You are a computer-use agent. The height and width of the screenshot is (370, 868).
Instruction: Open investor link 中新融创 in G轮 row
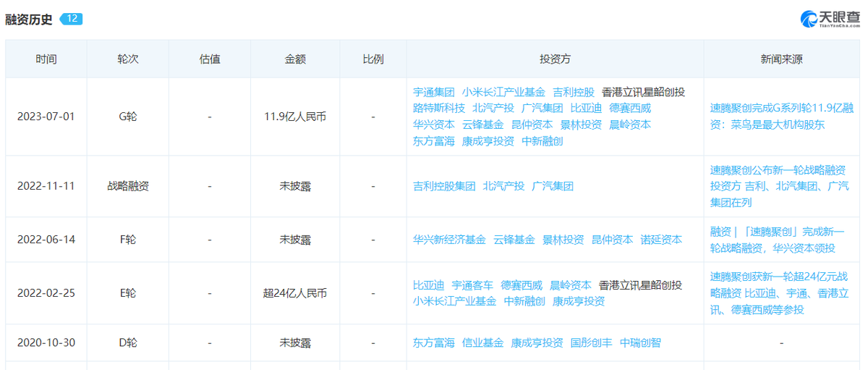point(542,141)
